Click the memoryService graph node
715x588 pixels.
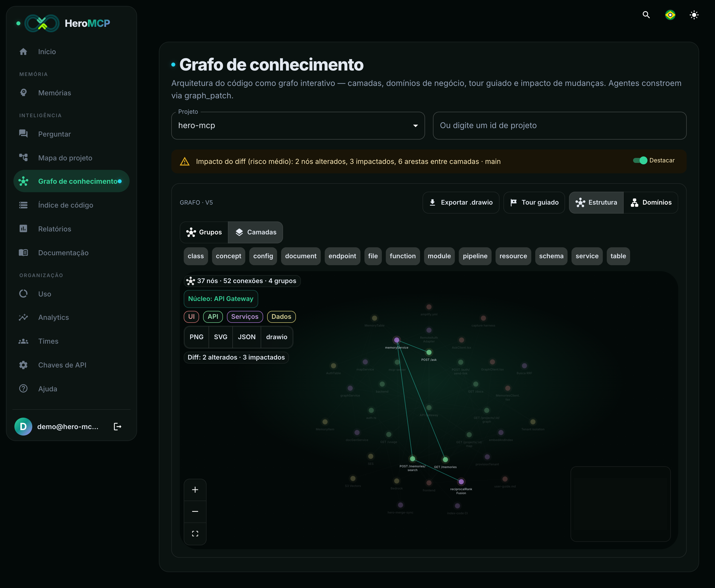coord(397,340)
